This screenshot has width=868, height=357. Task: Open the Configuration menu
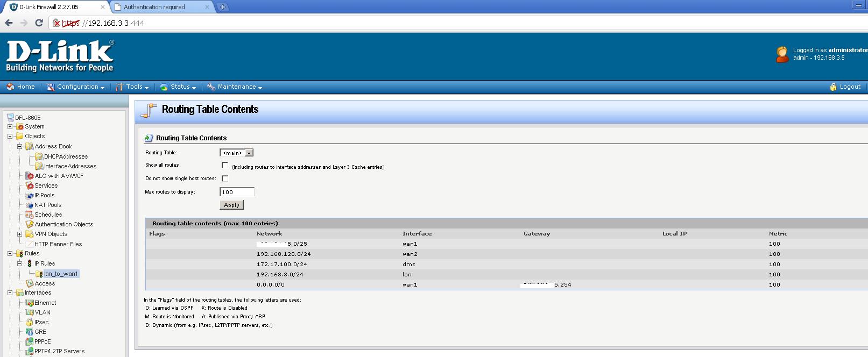pos(75,87)
